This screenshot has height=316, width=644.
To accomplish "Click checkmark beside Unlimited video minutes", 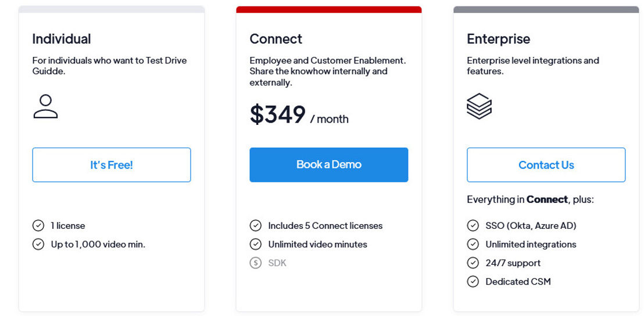I will pos(256,244).
